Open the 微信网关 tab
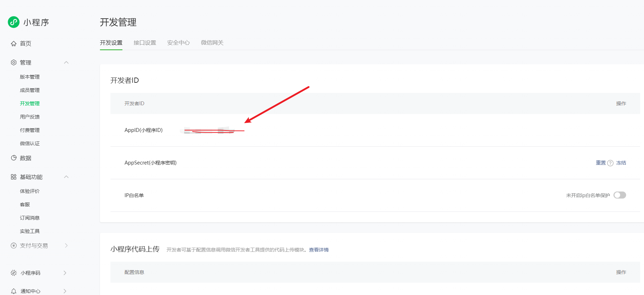 (212, 43)
